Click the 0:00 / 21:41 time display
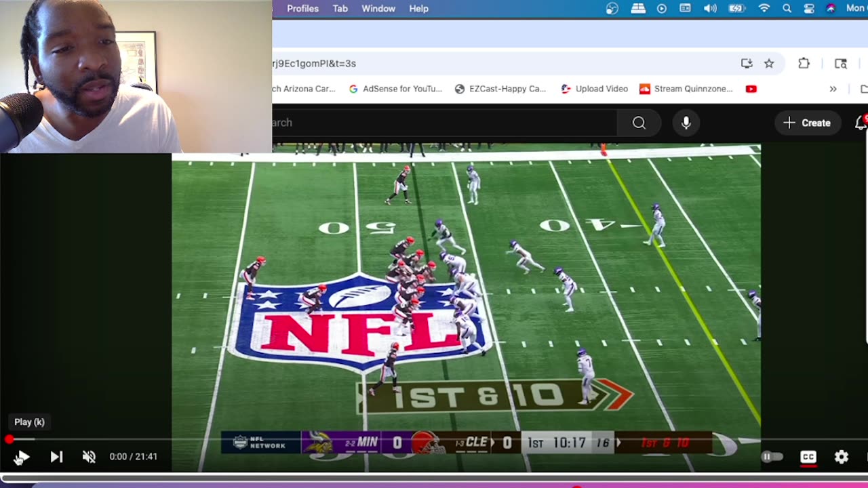Screen dimensions: 868x488 coord(134,457)
